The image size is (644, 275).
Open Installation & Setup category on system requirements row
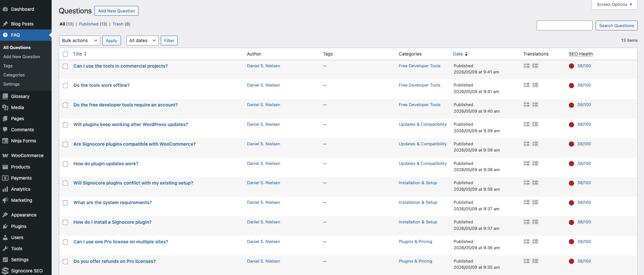click(x=418, y=202)
